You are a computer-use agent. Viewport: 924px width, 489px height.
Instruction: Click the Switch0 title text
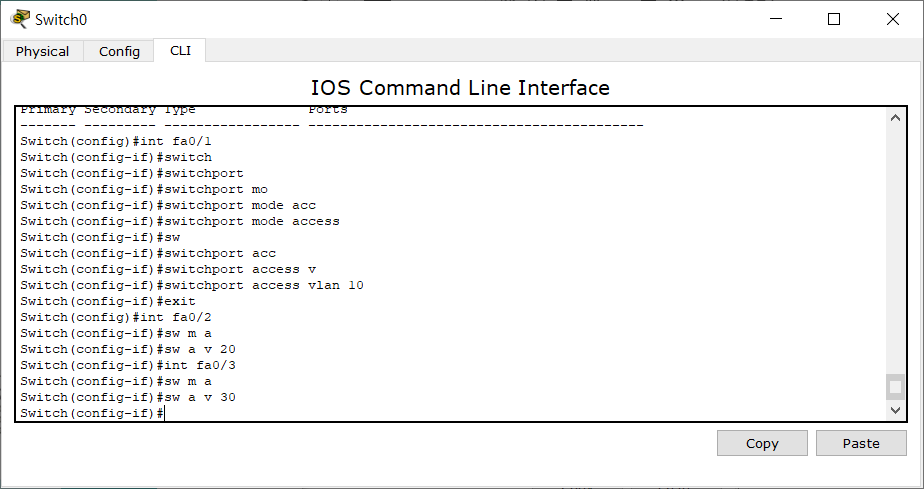coord(61,19)
